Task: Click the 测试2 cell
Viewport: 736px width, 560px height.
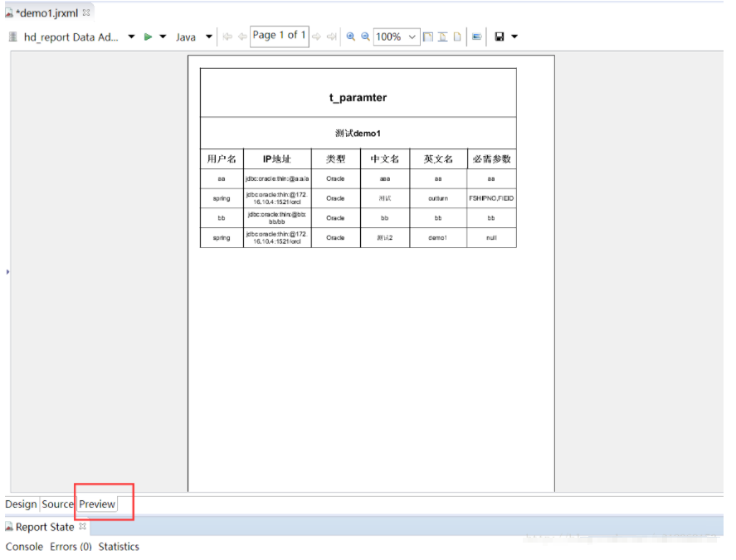Action: (x=385, y=238)
